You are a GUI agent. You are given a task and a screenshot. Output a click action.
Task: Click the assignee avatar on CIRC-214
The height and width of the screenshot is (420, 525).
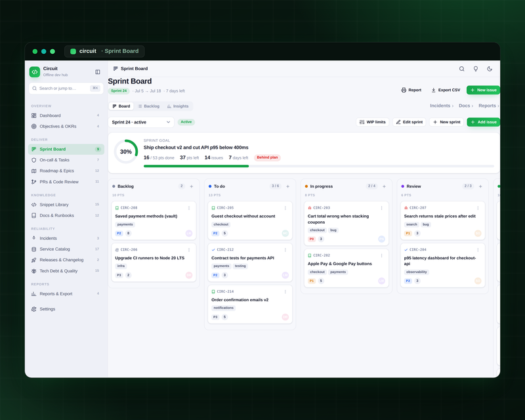(x=285, y=317)
